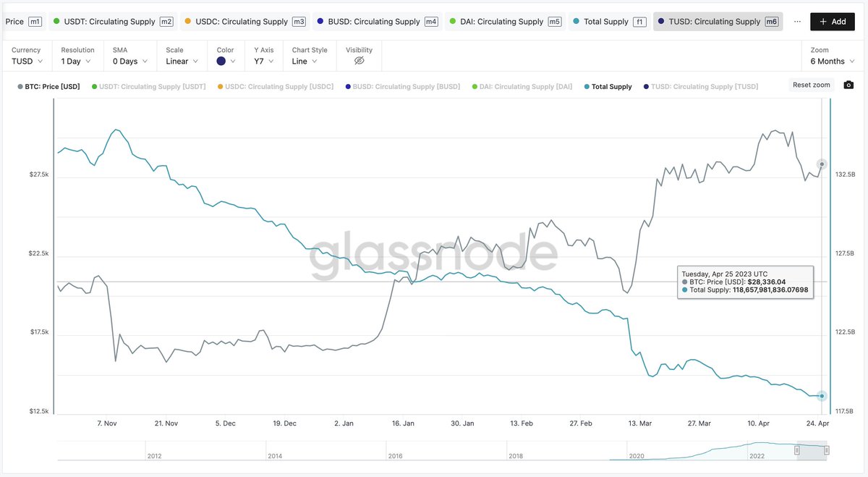The height and width of the screenshot is (477, 868).
Task: Click the Total Supply tooltip value
Action: tap(769, 290)
